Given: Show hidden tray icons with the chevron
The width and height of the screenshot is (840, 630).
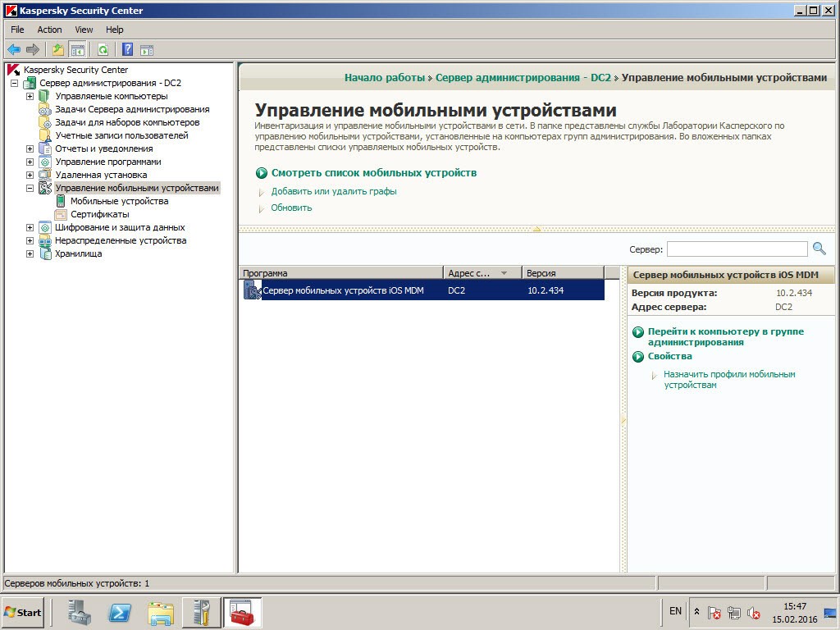Looking at the screenshot, I should click(x=696, y=611).
